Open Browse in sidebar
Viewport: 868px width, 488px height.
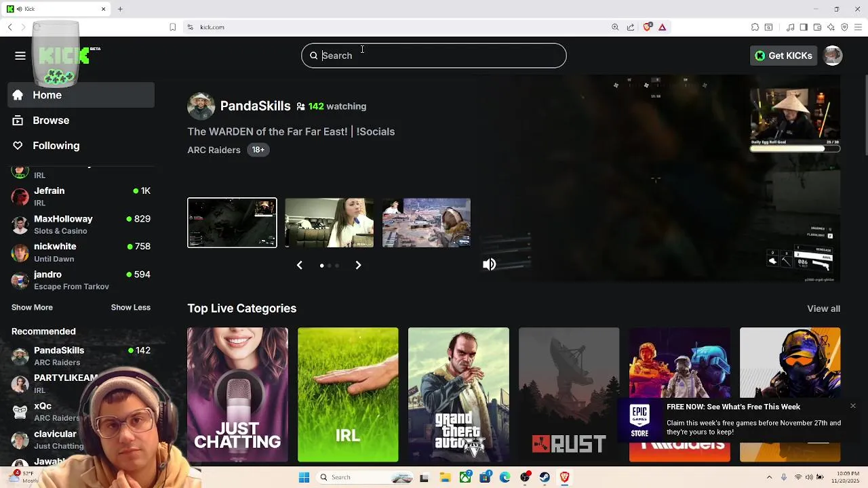[x=81, y=121]
